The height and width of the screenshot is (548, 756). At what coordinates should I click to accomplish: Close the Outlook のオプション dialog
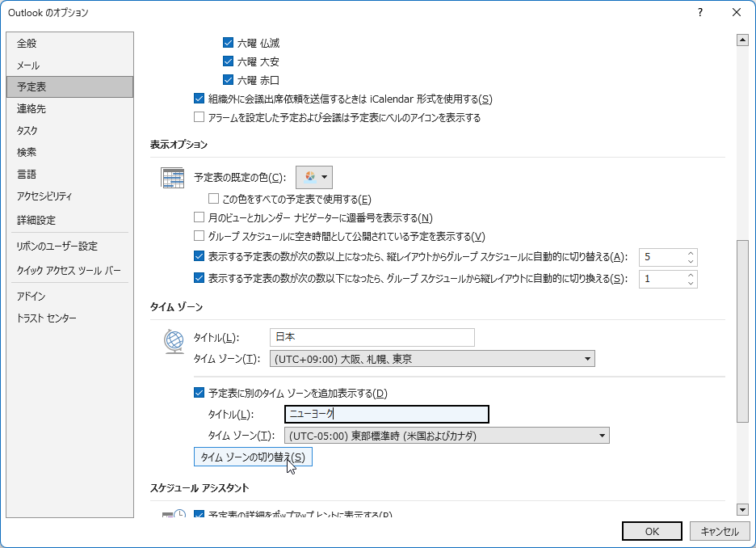tap(737, 13)
